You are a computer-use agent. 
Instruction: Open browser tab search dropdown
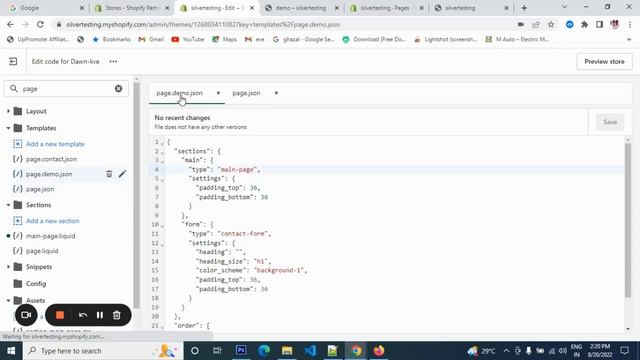(564, 7)
